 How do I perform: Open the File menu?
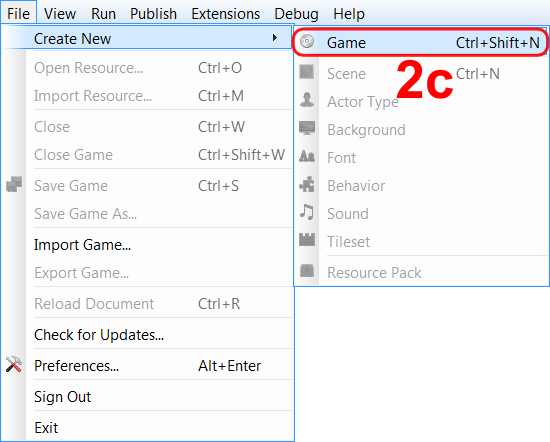[18, 14]
